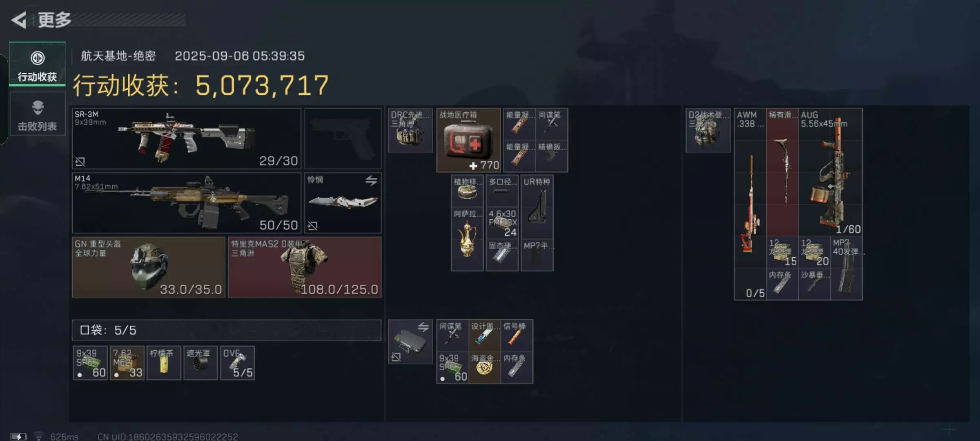The width and height of the screenshot is (980, 441).
Task: Select the M14 7.62x51mm rifle slot
Action: click(x=187, y=203)
